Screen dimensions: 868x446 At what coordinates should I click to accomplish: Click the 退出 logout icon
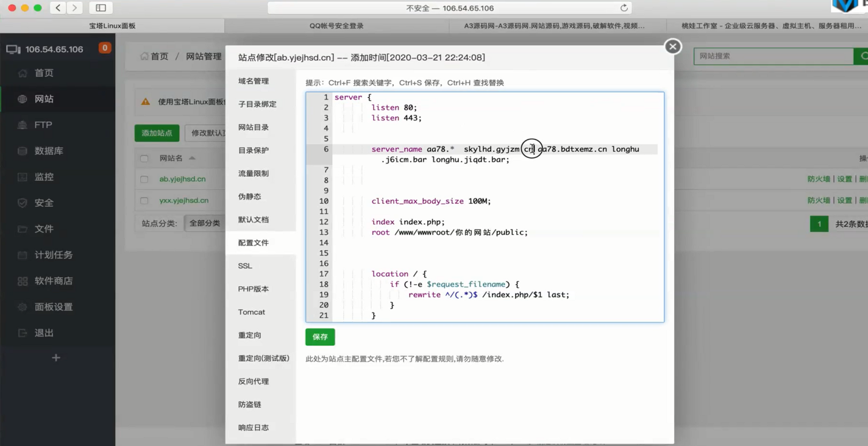pos(23,333)
